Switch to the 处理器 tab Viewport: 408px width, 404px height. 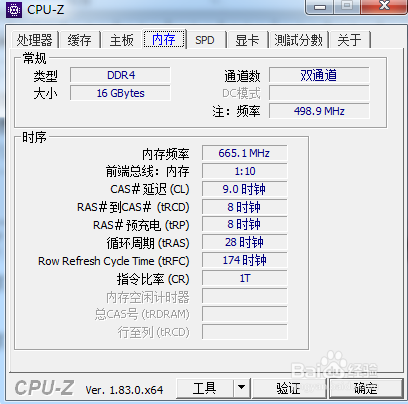[x=35, y=40]
